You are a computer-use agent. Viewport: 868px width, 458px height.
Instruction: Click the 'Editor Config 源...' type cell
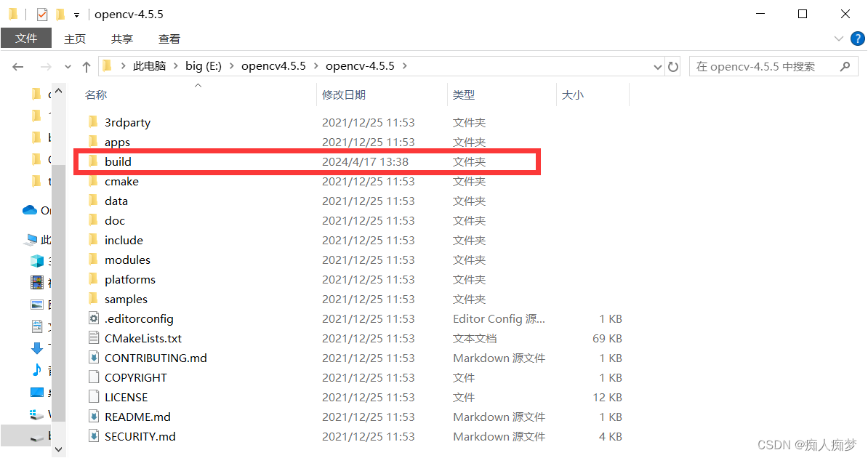499,319
